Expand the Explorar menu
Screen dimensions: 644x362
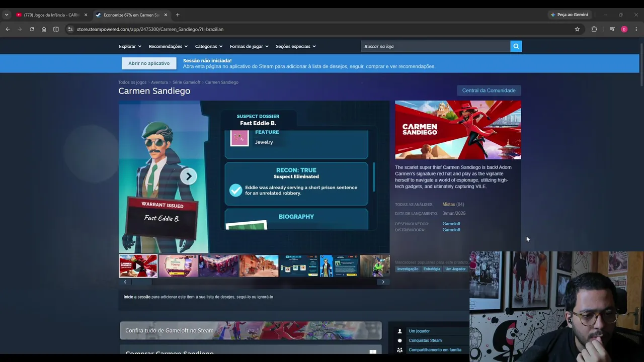click(129, 46)
